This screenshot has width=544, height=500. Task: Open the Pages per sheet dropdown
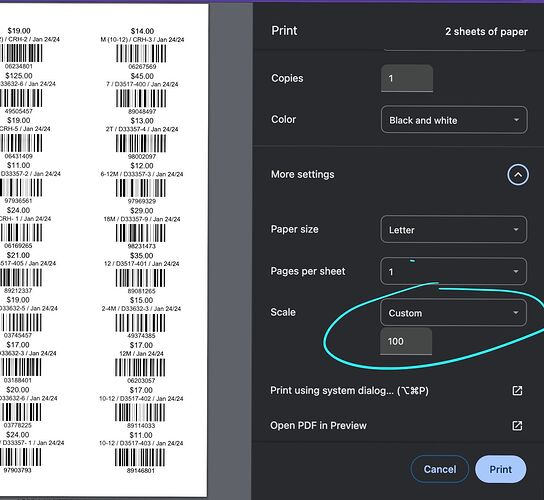454,271
